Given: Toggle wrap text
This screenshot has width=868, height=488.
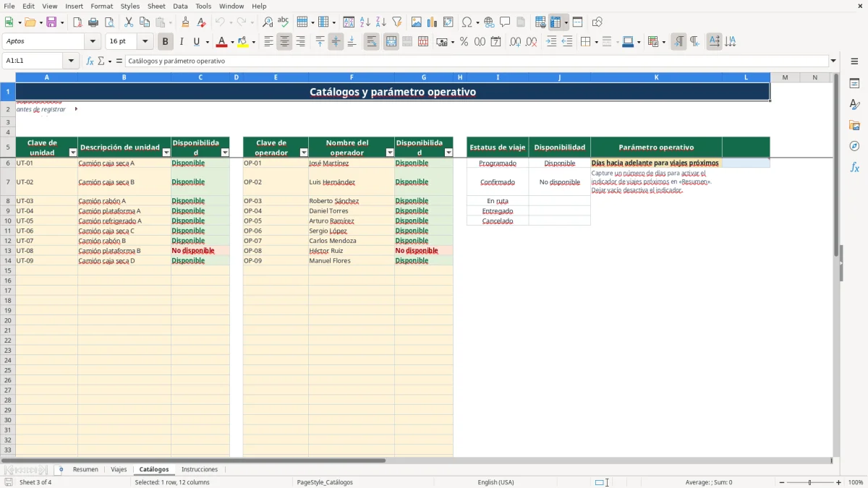Looking at the screenshot, I should pyautogui.click(x=371, y=42).
